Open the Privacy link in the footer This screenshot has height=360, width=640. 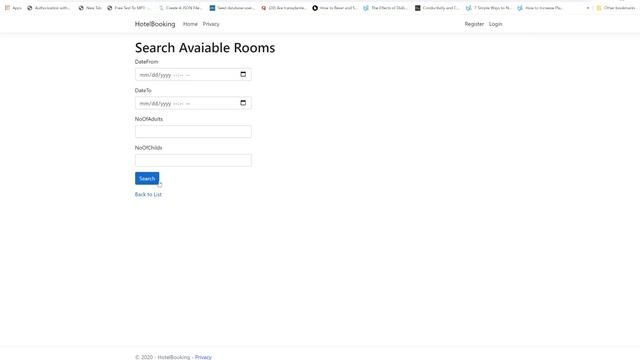pyautogui.click(x=203, y=357)
